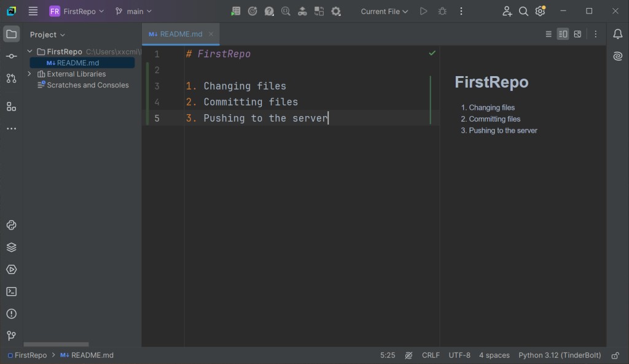Open the Python Console tool window

pyautogui.click(x=11, y=225)
